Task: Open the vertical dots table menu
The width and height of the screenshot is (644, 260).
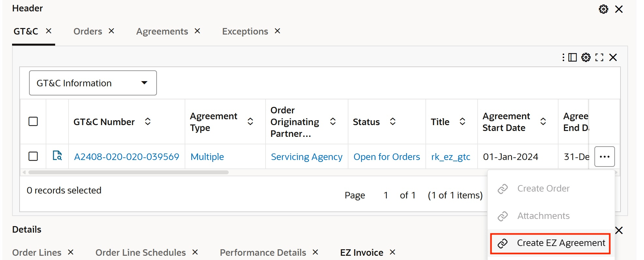Action: tap(563, 57)
